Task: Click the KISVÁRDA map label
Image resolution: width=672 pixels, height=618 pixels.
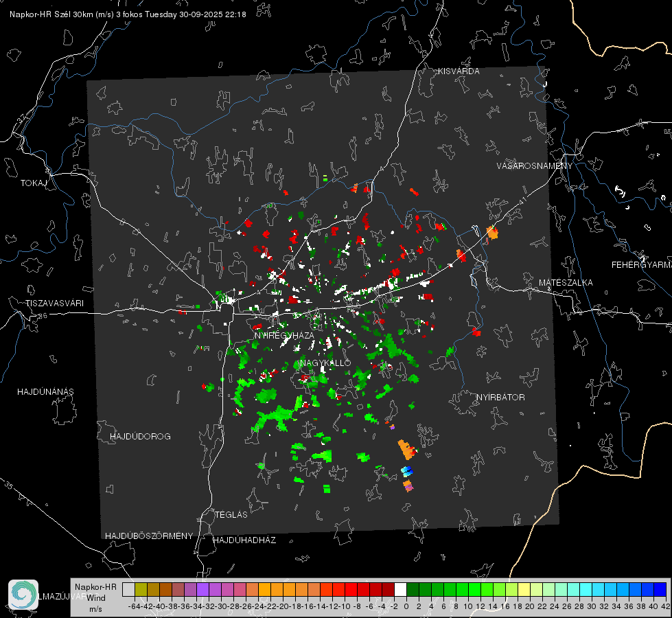Action: point(459,71)
